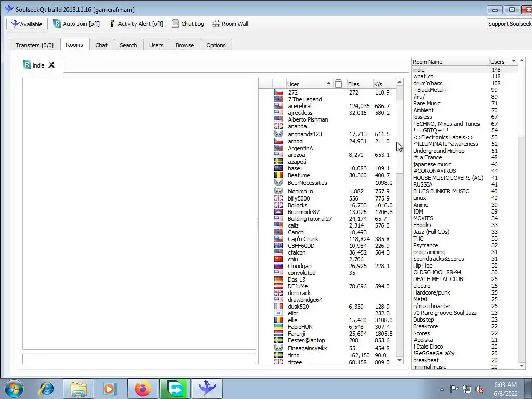This screenshot has width=532, height=399.
Task: Click the Room Wall brick icon
Action: coord(216,24)
